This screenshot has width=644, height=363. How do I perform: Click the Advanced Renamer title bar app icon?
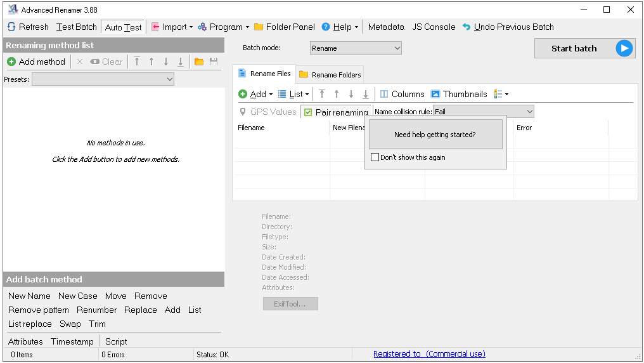coord(13,10)
